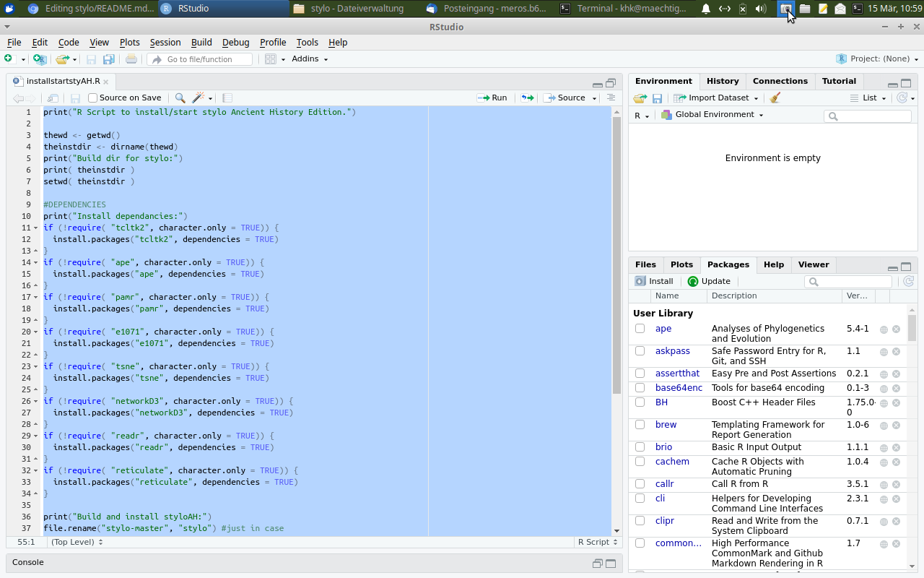
Task: Tick the brew package checkbox
Action: 640,425
